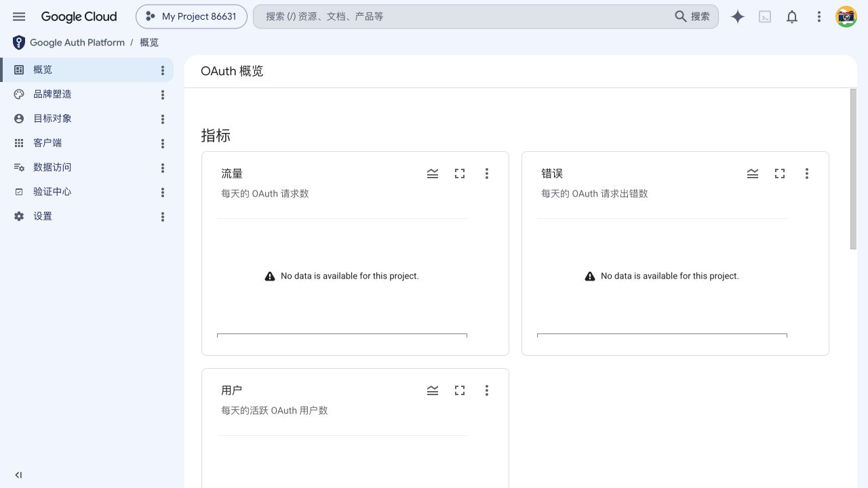This screenshot has width=868, height=488.
Task: Select 目标对象 in the sidebar
Action: point(87,119)
